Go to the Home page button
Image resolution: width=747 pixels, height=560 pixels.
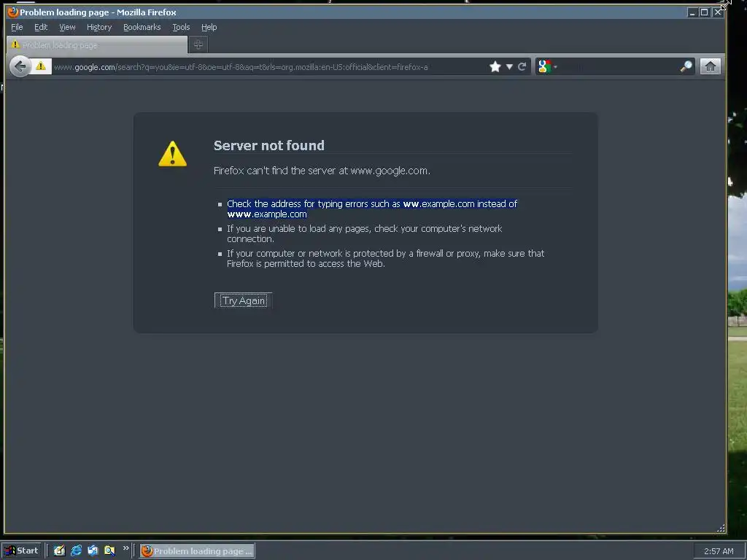click(710, 66)
